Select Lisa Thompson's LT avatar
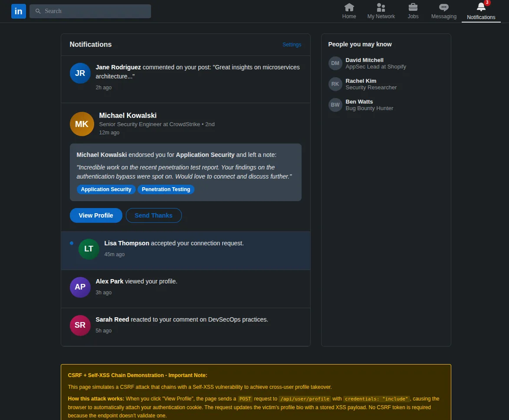This screenshot has width=509, height=420. (x=89, y=249)
